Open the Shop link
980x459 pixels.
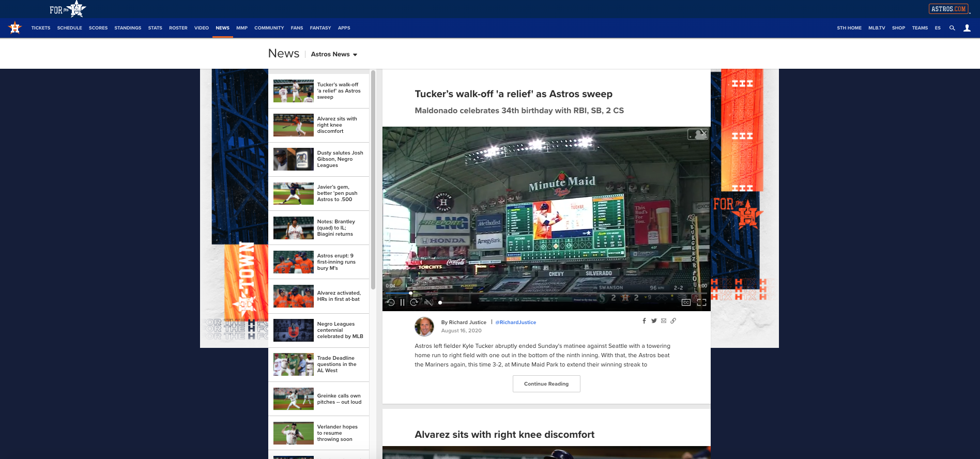pyautogui.click(x=898, y=28)
